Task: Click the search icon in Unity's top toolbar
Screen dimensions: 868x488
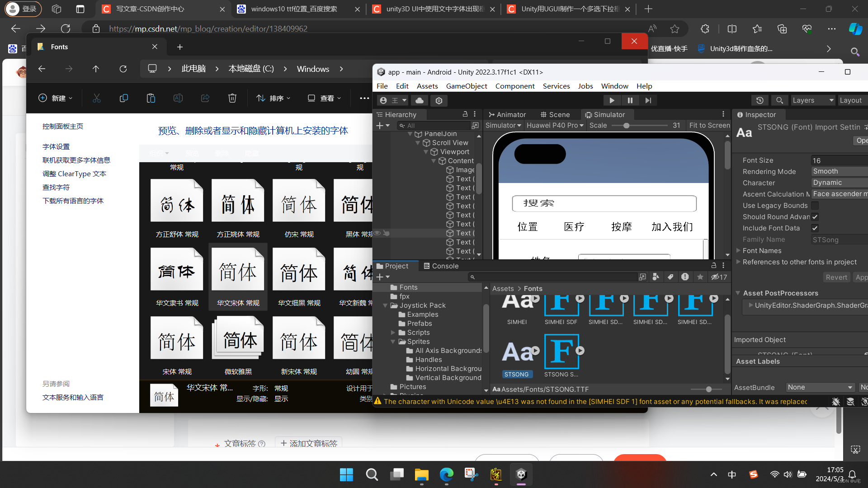Action: tap(779, 100)
